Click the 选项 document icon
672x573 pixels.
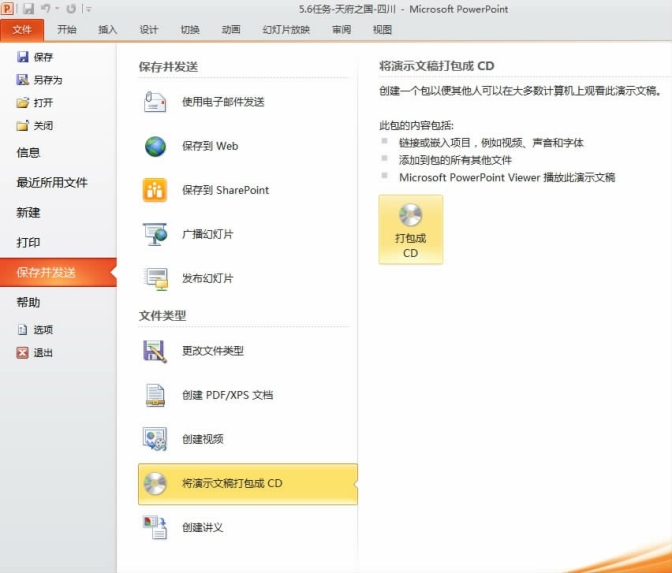coord(22,330)
